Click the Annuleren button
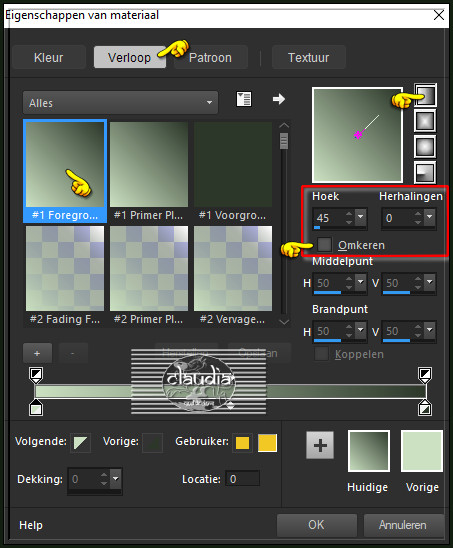453x548 pixels. click(x=403, y=525)
